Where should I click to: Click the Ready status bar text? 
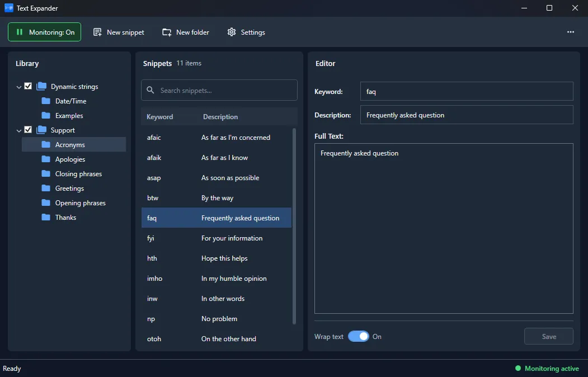12,369
